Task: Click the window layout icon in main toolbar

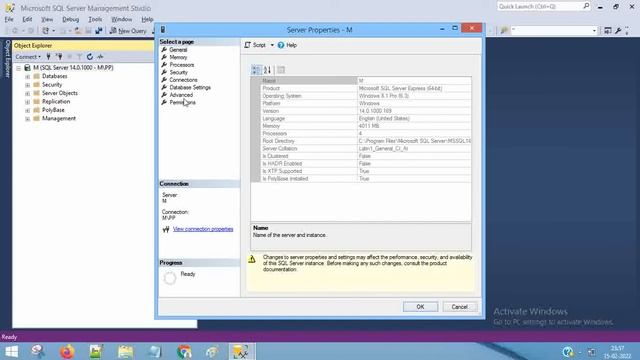Action: (x=608, y=31)
